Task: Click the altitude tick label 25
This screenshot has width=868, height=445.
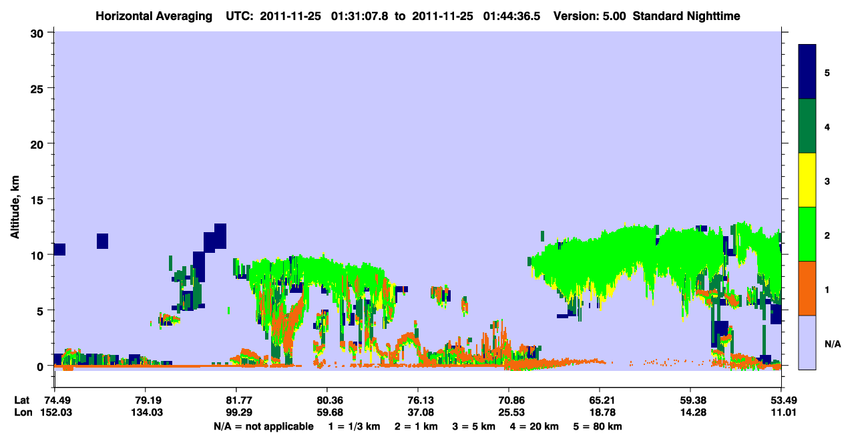Action: pyautogui.click(x=39, y=88)
